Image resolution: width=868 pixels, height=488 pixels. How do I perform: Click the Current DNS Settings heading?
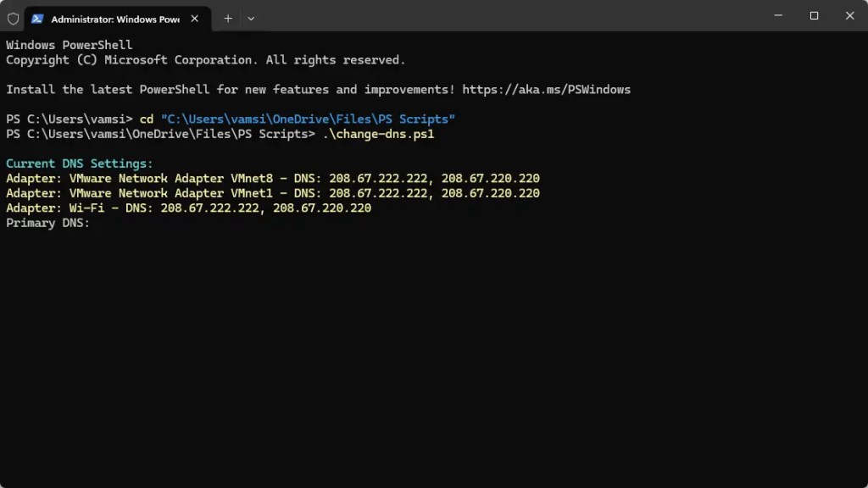(79, 164)
